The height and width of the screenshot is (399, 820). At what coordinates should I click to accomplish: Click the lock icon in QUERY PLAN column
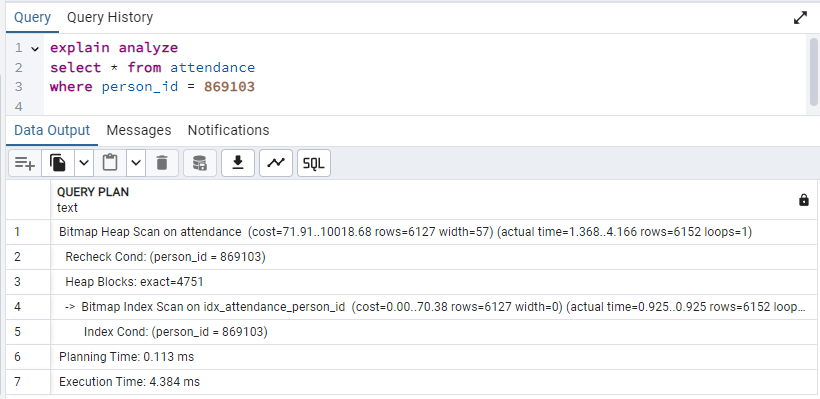804,200
